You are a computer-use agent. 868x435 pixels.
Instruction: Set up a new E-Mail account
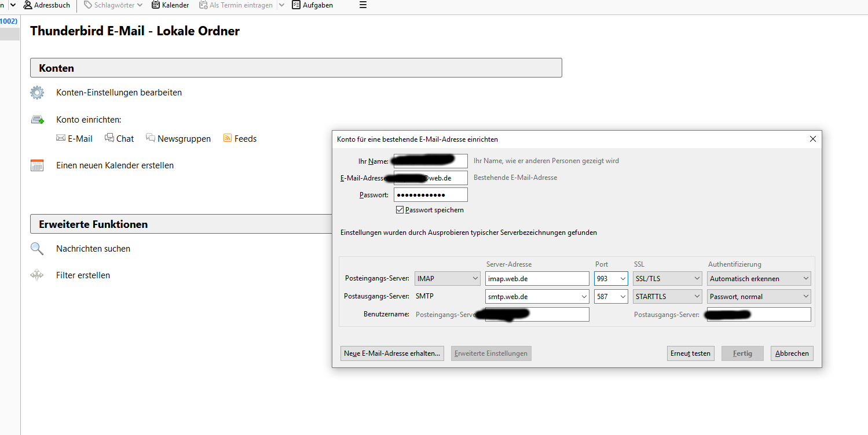[x=74, y=139]
